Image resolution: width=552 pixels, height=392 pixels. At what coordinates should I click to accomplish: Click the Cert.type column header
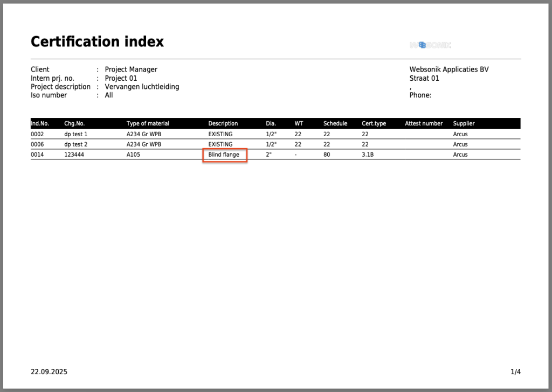[x=374, y=124]
